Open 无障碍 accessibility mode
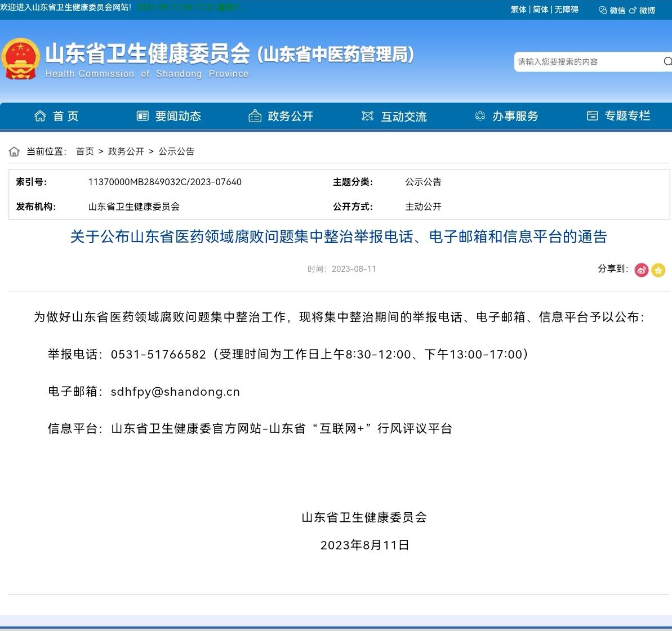 (x=567, y=10)
